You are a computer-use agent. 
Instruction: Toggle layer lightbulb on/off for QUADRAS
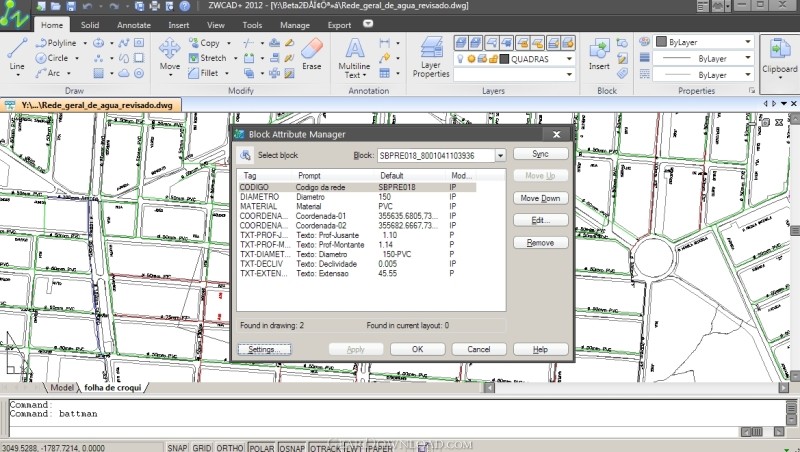coord(460,59)
